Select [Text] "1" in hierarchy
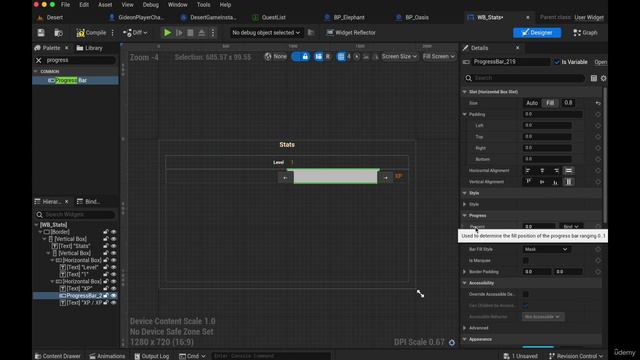640x360 pixels. [x=74, y=274]
